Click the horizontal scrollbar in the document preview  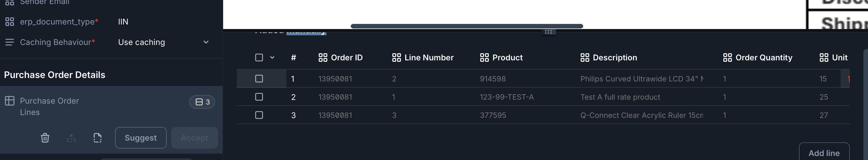coord(467,26)
